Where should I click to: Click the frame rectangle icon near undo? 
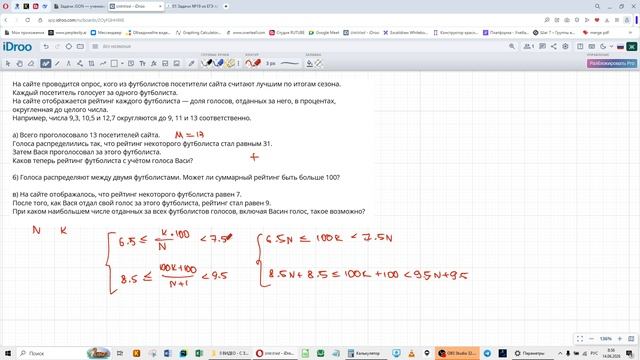click(80, 47)
